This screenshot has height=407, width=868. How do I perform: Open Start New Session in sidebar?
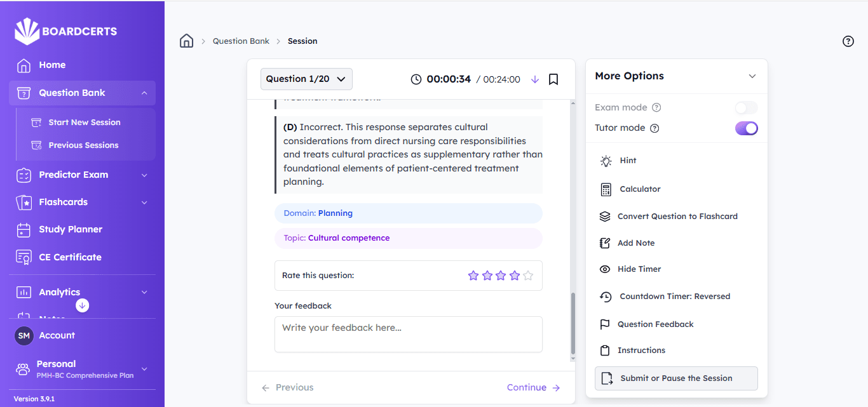click(x=84, y=123)
